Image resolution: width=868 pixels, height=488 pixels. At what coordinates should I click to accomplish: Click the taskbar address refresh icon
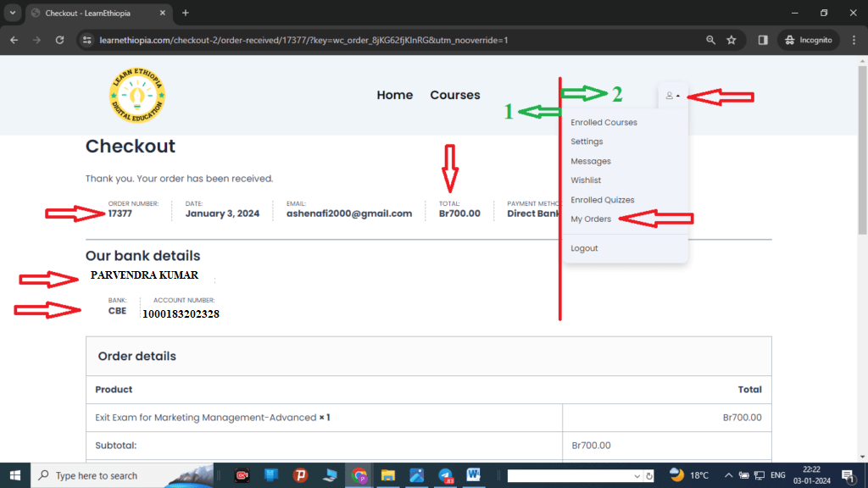(x=649, y=476)
